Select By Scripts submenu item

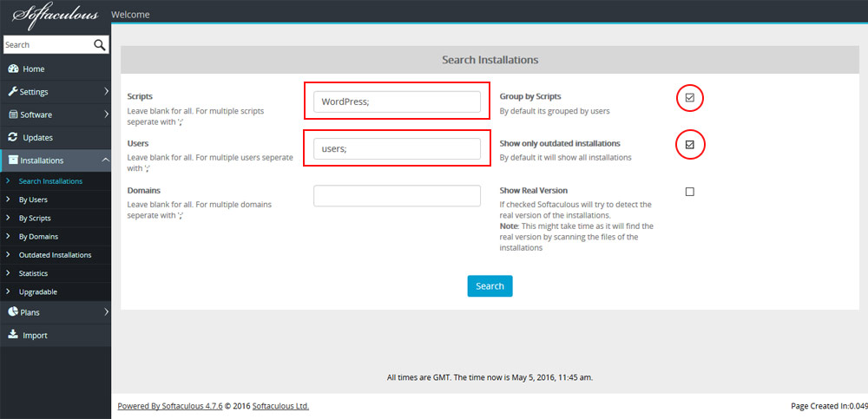click(35, 218)
